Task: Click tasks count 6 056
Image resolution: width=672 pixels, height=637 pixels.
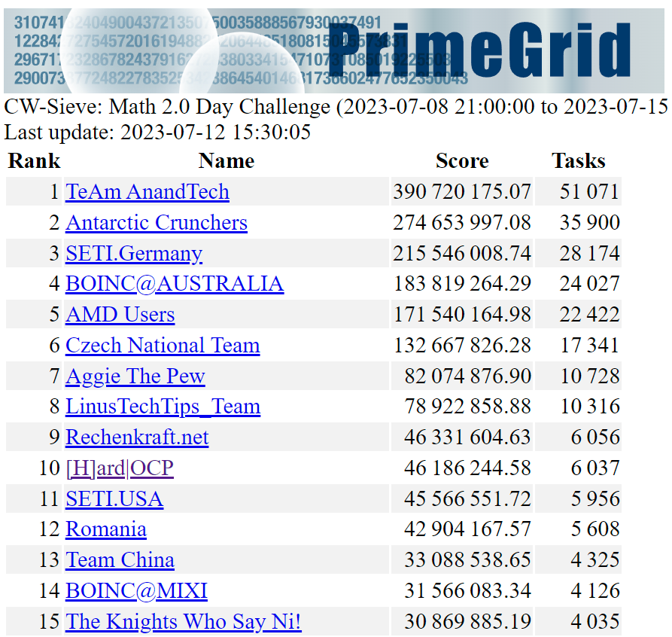Action: 595,437
